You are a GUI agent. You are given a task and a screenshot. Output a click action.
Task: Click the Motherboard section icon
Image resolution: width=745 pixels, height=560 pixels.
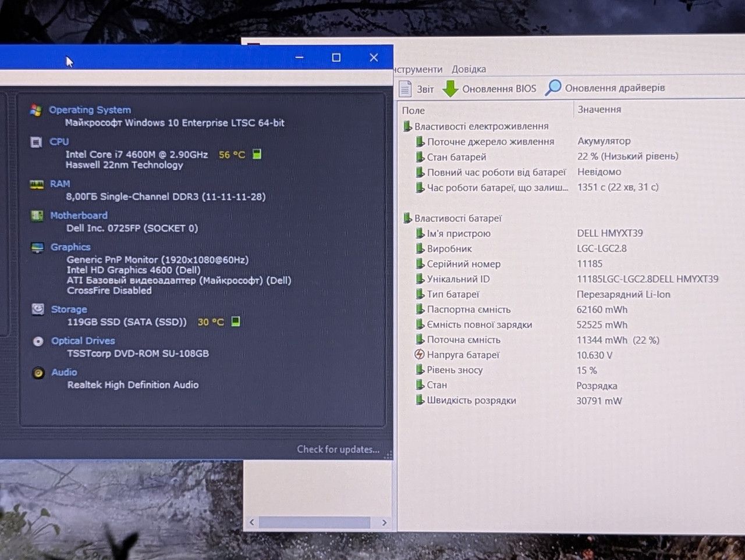(x=37, y=216)
